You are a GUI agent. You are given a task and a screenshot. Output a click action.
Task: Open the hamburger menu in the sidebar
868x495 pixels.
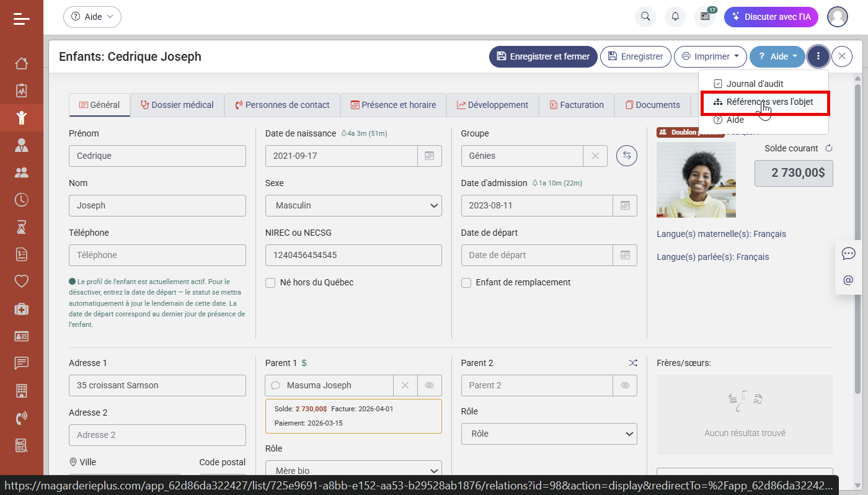21,19
